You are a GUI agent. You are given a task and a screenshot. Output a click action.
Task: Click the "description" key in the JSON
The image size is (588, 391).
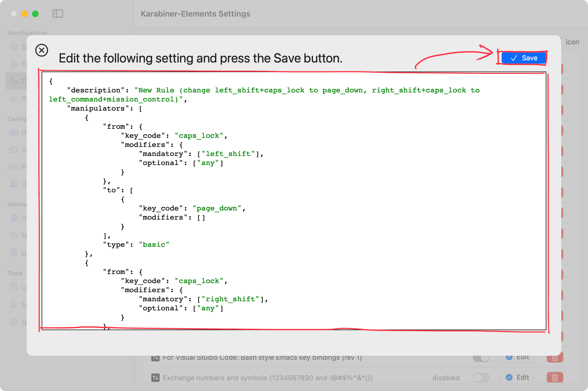(96, 90)
